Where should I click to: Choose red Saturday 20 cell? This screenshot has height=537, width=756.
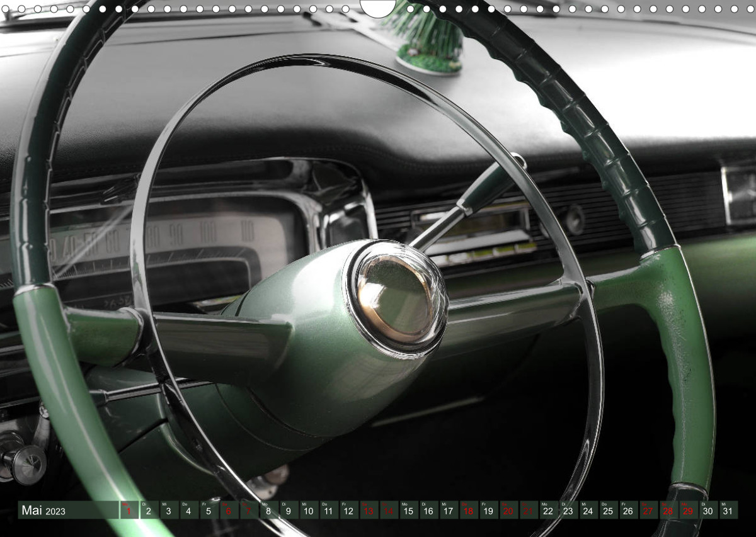[508, 510]
